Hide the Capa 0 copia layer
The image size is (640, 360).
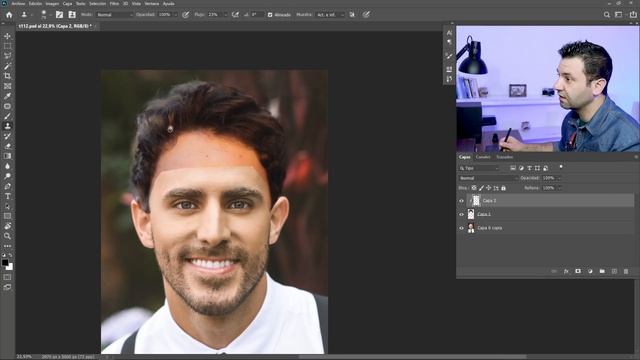tap(462, 228)
